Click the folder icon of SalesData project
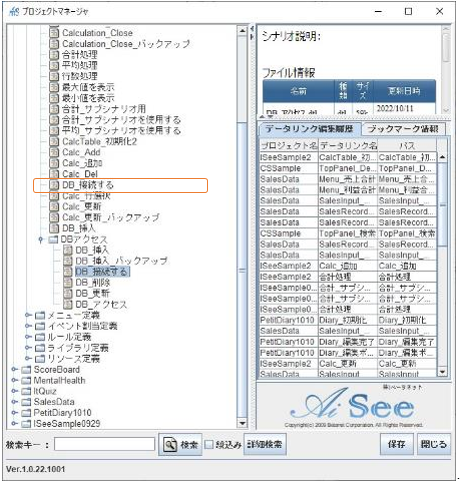This screenshot has width=460, height=485. [26, 402]
